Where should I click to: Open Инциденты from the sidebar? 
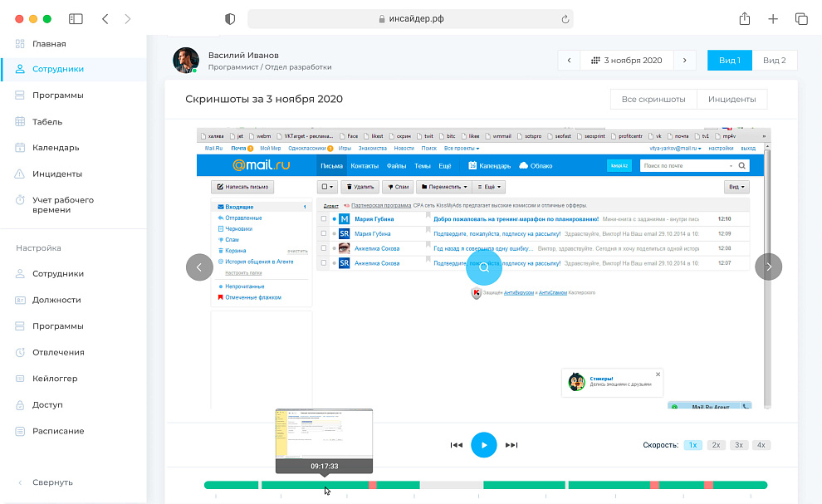[57, 174]
